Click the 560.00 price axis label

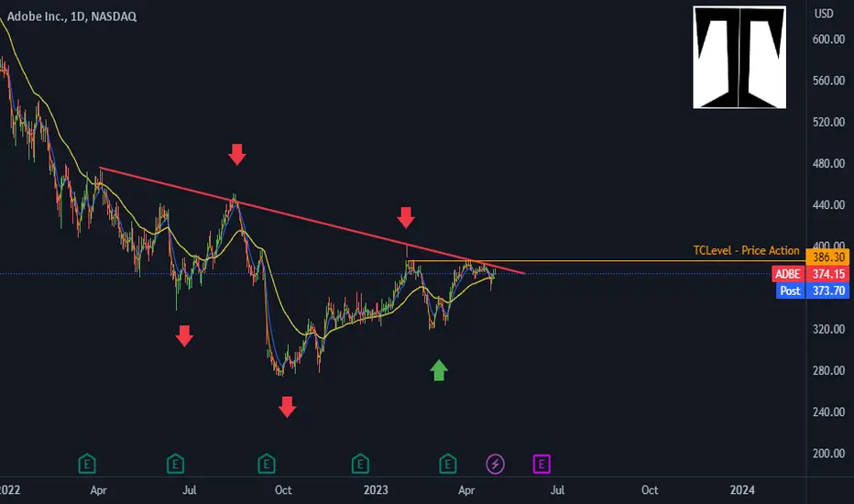click(828, 81)
